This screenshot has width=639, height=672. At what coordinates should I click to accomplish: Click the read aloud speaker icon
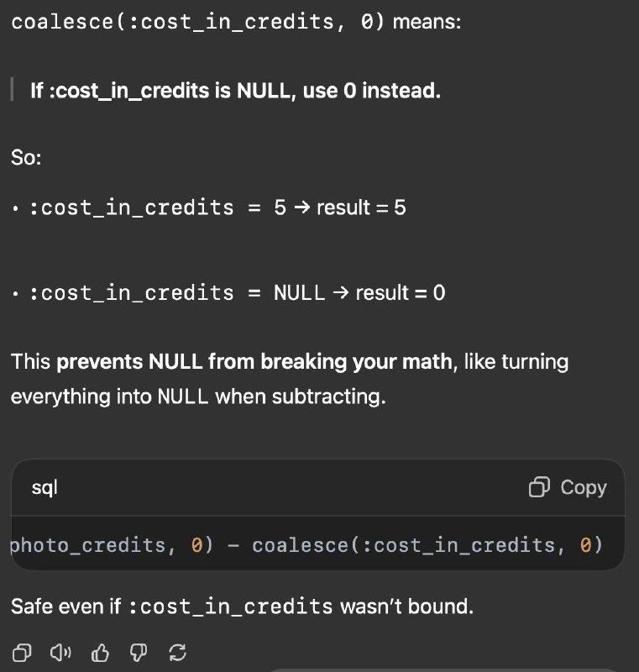coord(60,653)
